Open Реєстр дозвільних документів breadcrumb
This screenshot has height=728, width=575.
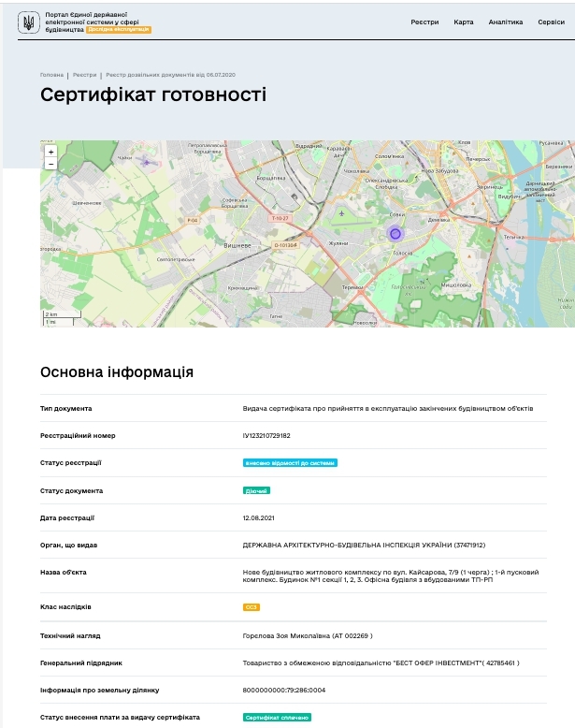point(170,75)
